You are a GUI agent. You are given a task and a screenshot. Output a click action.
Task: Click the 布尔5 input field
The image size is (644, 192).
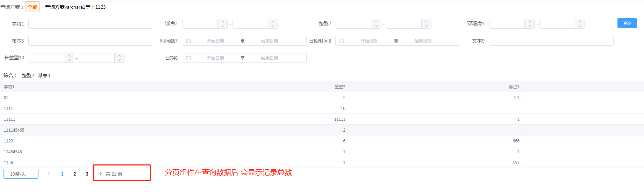pos(91,41)
